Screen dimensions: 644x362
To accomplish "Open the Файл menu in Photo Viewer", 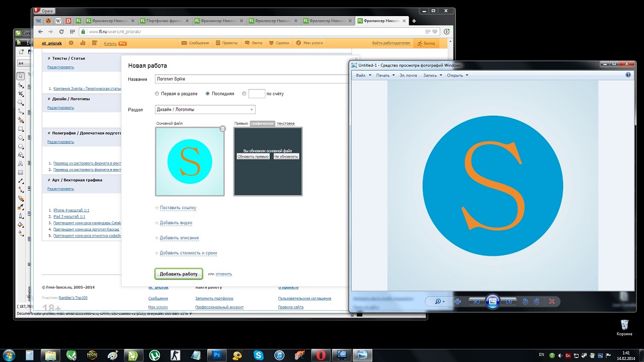I will (363, 75).
